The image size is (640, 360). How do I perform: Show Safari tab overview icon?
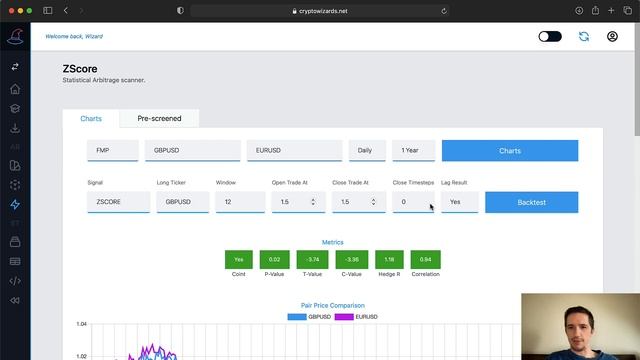coord(628,11)
